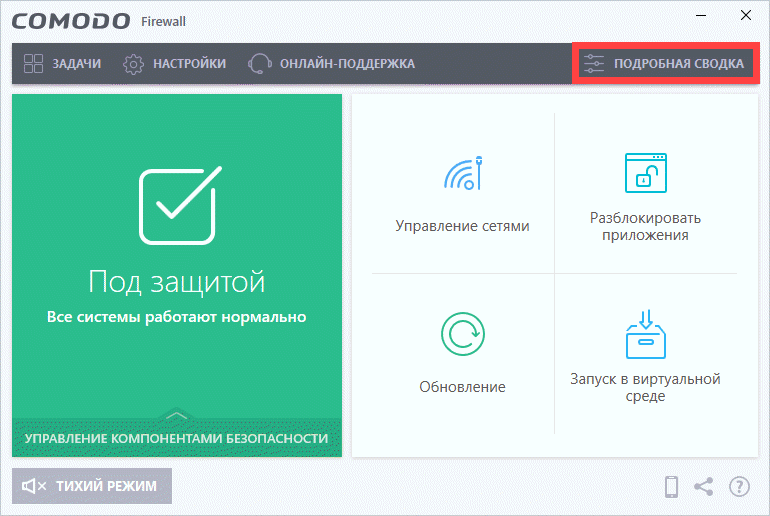Select Запуск в виртуальной среде label
The width and height of the screenshot is (770, 516).
pyautogui.click(x=645, y=387)
